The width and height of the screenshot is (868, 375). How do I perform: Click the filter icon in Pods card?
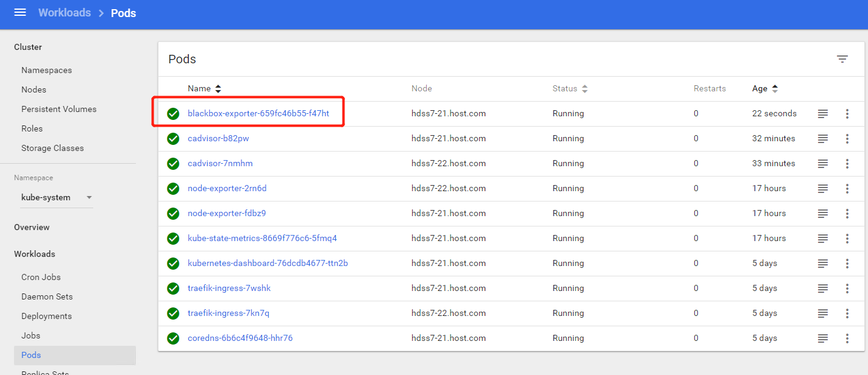[842, 59]
